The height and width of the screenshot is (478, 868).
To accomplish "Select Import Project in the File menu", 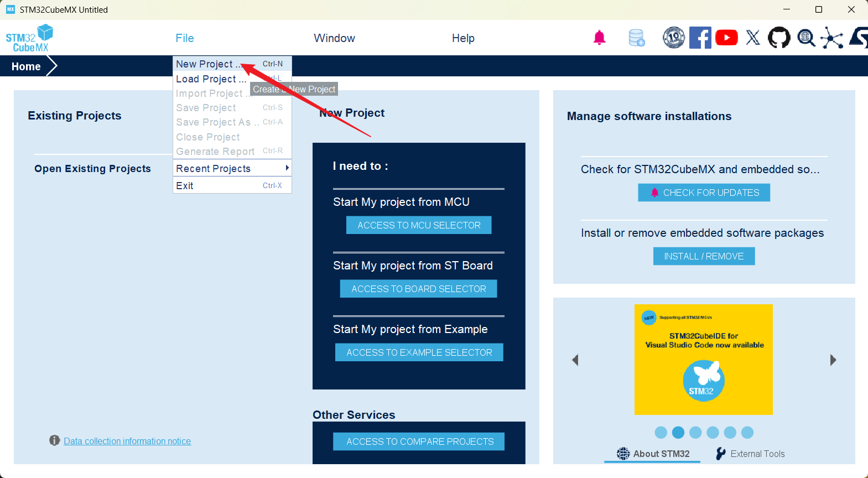I will pos(232,93).
